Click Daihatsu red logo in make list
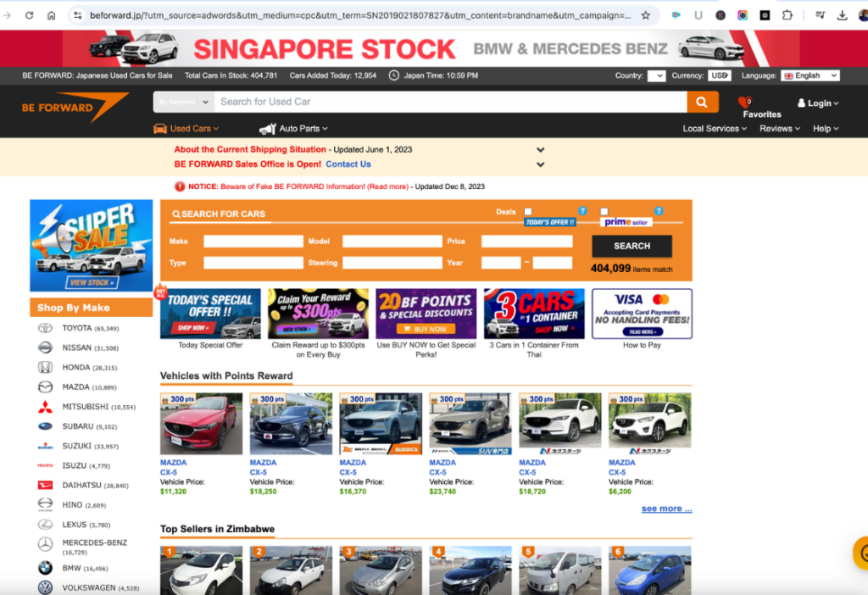The image size is (868, 595). [45, 486]
